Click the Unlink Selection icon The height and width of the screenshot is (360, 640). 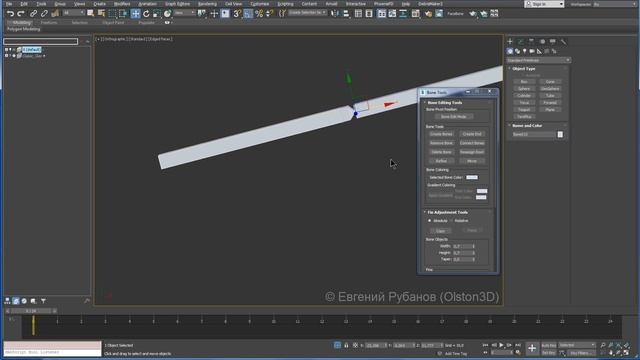[44, 13]
